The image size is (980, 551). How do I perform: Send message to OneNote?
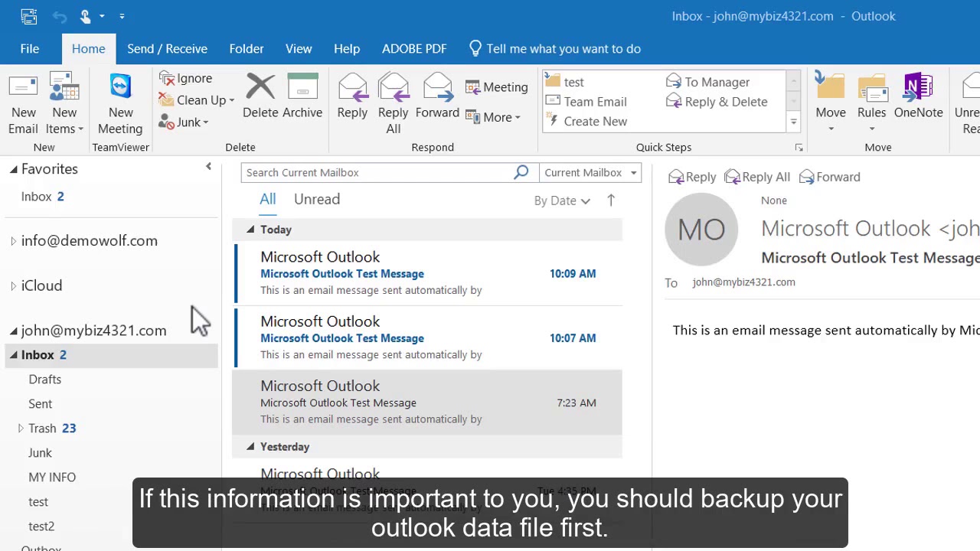click(x=918, y=96)
